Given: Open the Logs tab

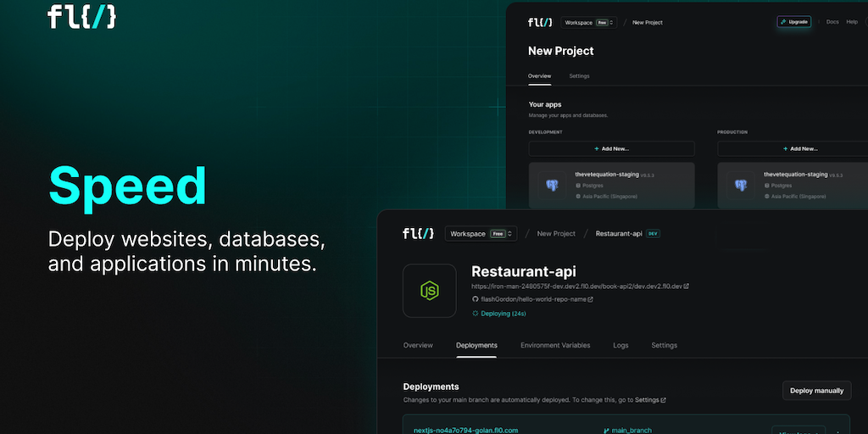Looking at the screenshot, I should click(620, 345).
